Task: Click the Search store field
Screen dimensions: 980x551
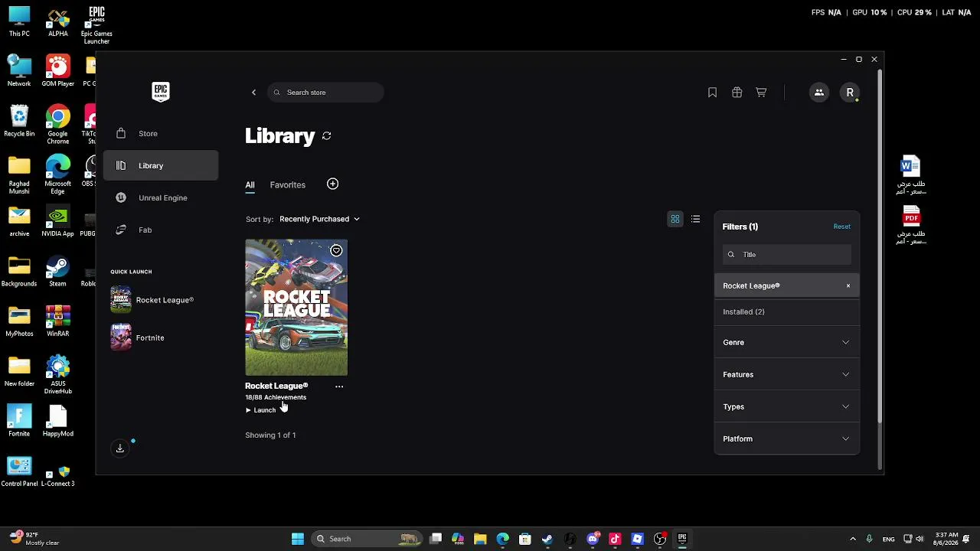Action: point(325,93)
